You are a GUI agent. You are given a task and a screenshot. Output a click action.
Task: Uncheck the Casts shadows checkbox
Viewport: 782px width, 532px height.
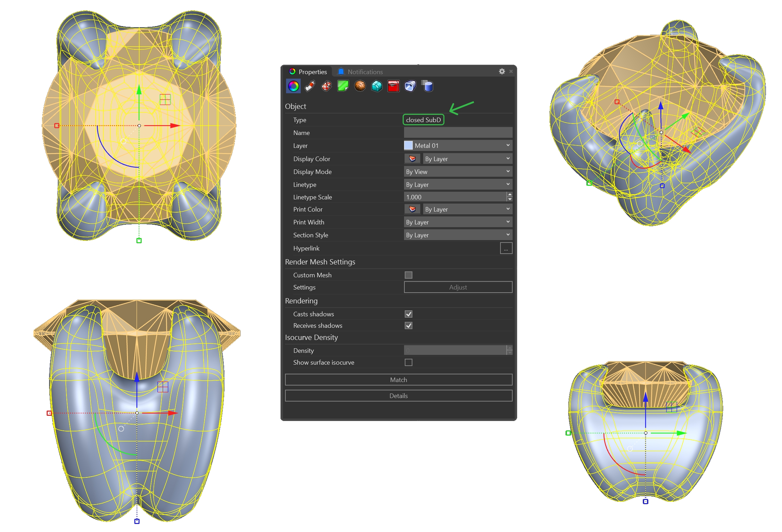(409, 314)
